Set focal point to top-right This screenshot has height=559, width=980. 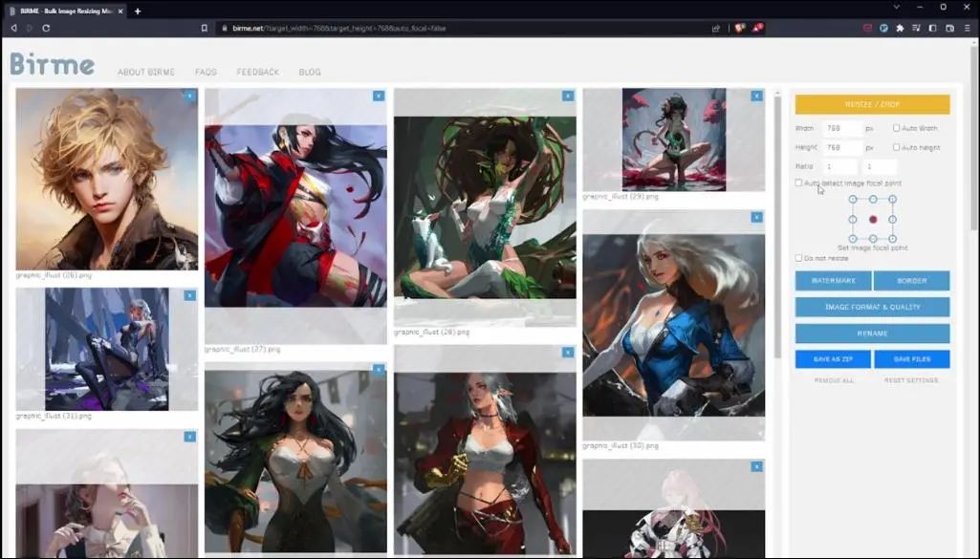pyautogui.click(x=892, y=200)
